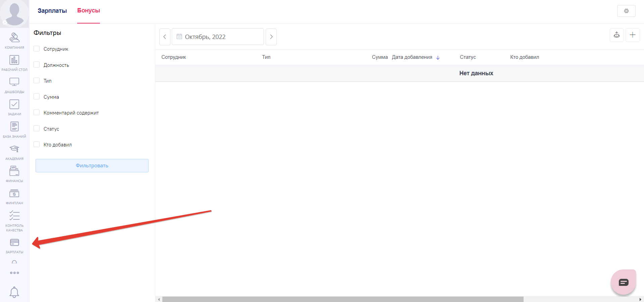The height and width of the screenshot is (302, 644).
Task: Open База знаний sidebar icon
Action: (x=14, y=130)
